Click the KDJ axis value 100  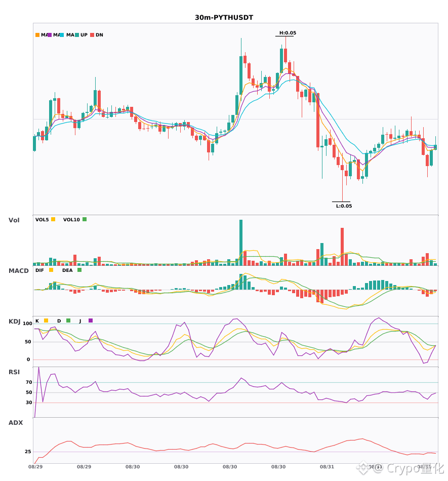[28, 324]
